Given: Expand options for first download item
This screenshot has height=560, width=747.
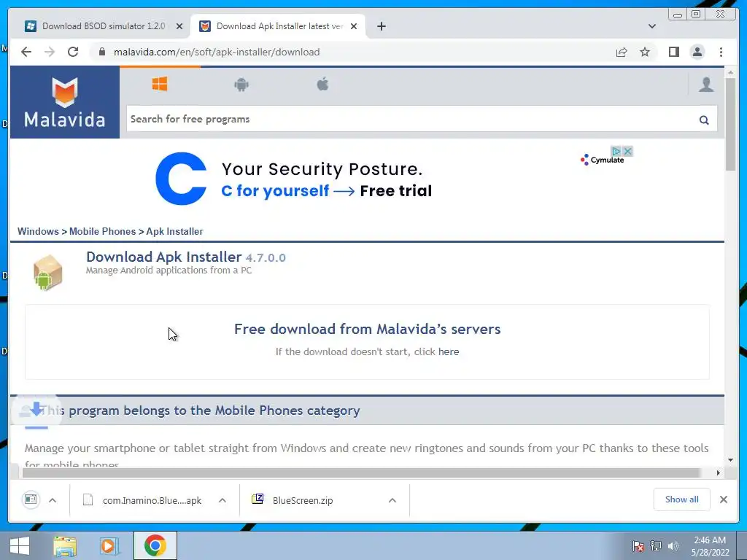Looking at the screenshot, I should click(53, 500).
